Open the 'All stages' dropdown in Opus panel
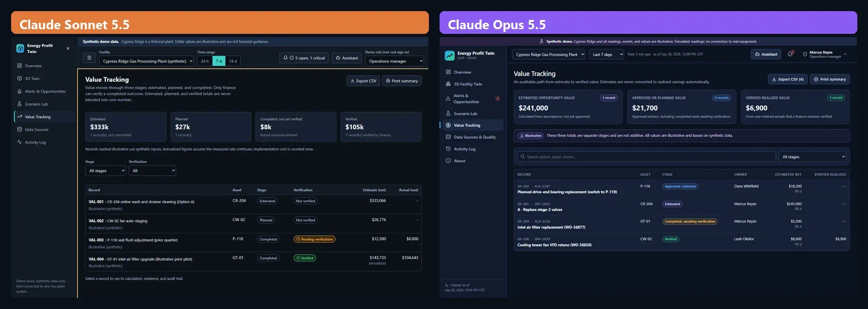 tap(812, 157)
